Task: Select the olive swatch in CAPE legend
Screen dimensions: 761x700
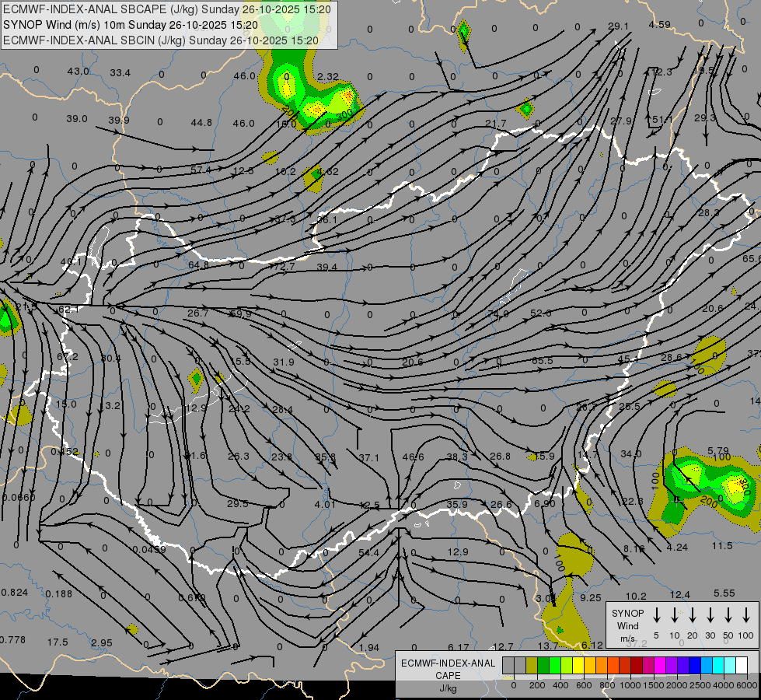Action: tap(532, 666)
